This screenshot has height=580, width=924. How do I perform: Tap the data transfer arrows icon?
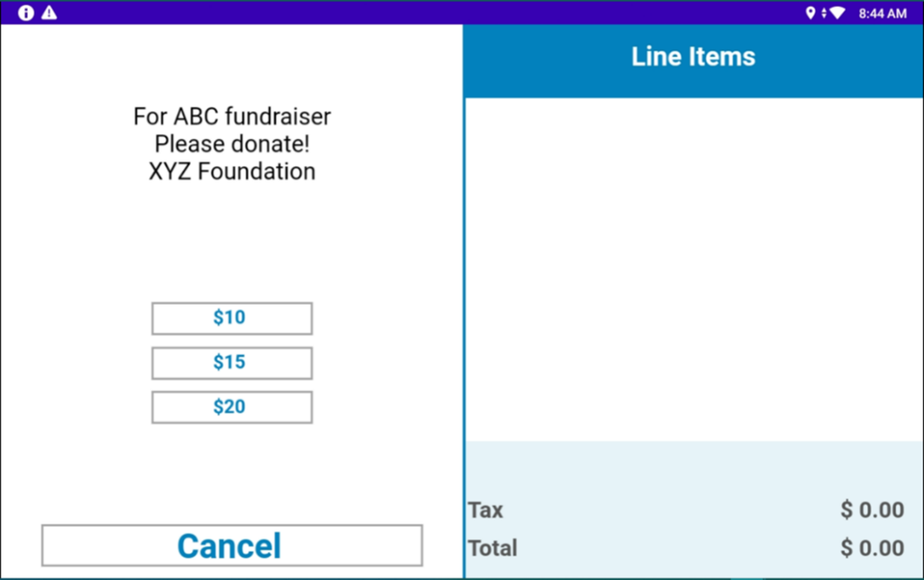pos(824,13)
